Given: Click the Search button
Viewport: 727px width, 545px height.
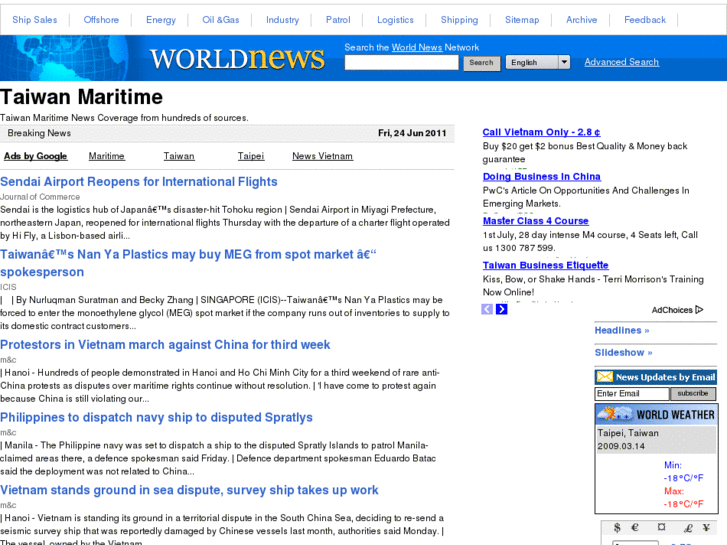Looking at the screenshot, I should point(482,63).
